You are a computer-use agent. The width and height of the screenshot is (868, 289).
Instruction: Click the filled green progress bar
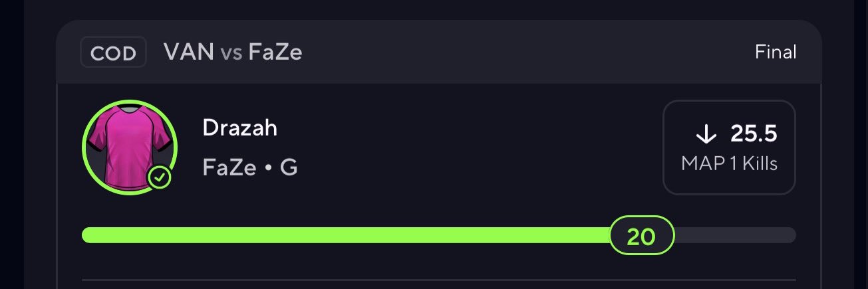pyautogui.click(x=346, y=235)
